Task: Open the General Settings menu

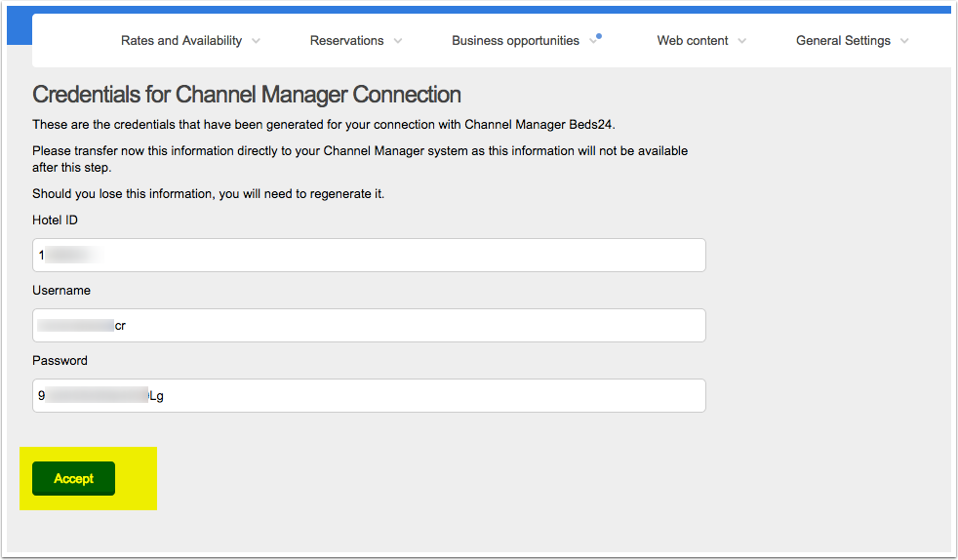Action: tap(843, 41)
